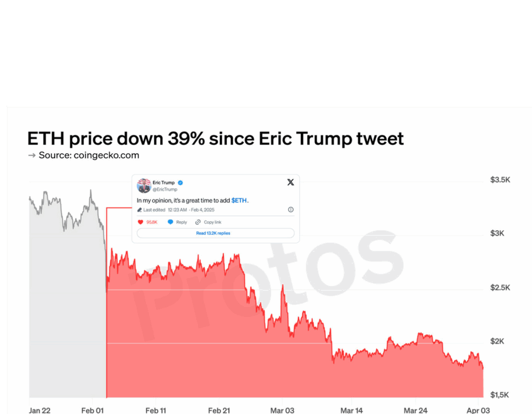The width and height of the screenshot is (532, 414).
Task: Click the copy link chain icon
Action: pyautogui.click(x=198, y=222)
